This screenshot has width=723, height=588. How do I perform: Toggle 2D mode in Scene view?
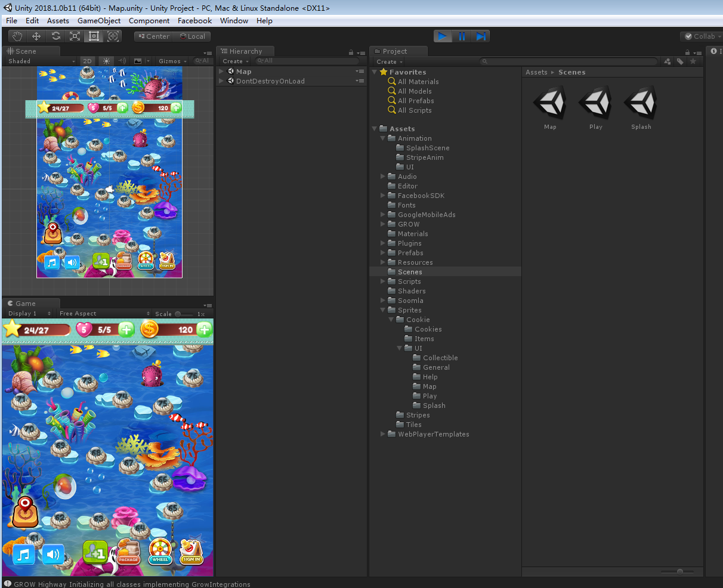[x=88, y=61]
